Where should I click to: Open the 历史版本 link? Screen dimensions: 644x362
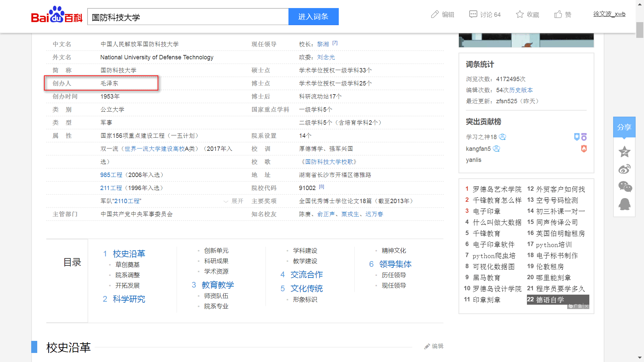coord(521,90)
